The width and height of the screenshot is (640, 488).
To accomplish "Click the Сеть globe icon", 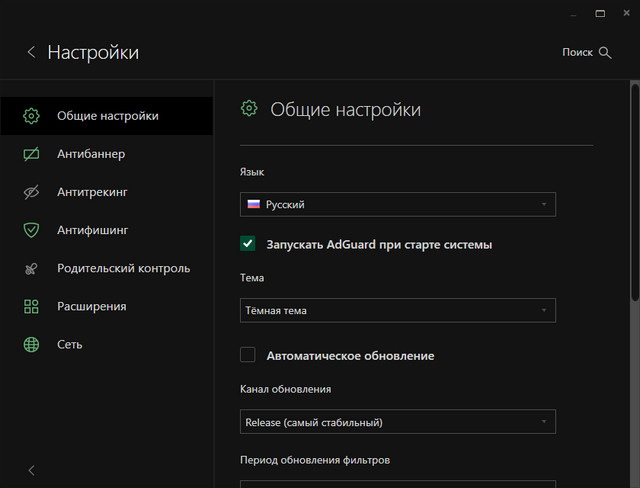I will point(31,344).
